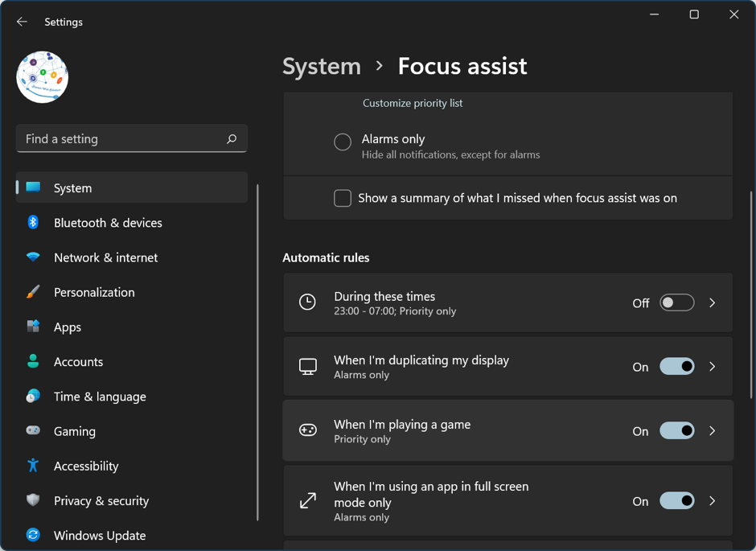Click the Accessibility figure icon
The image size is (756, 551).
(33, 465)
